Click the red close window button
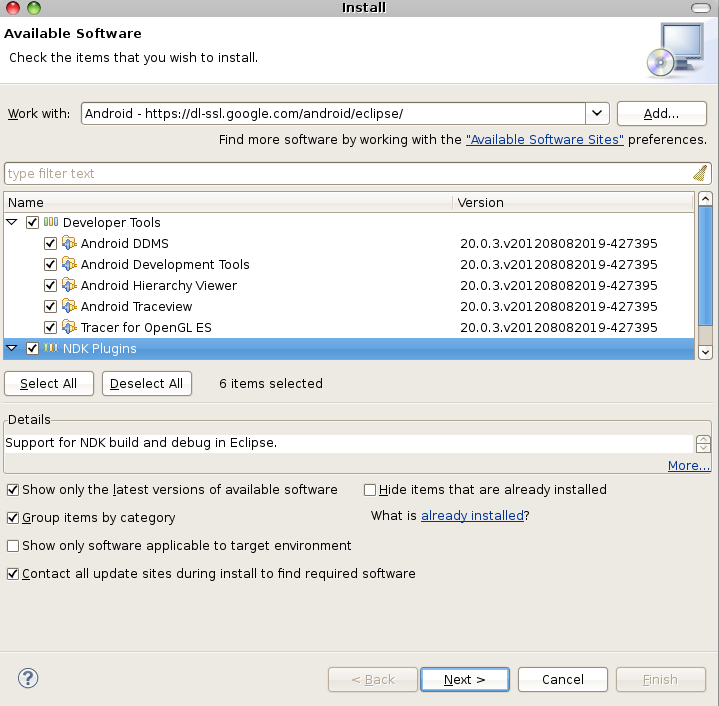The width and height of the screenshot is (719, 706). [x=13, y=7]
